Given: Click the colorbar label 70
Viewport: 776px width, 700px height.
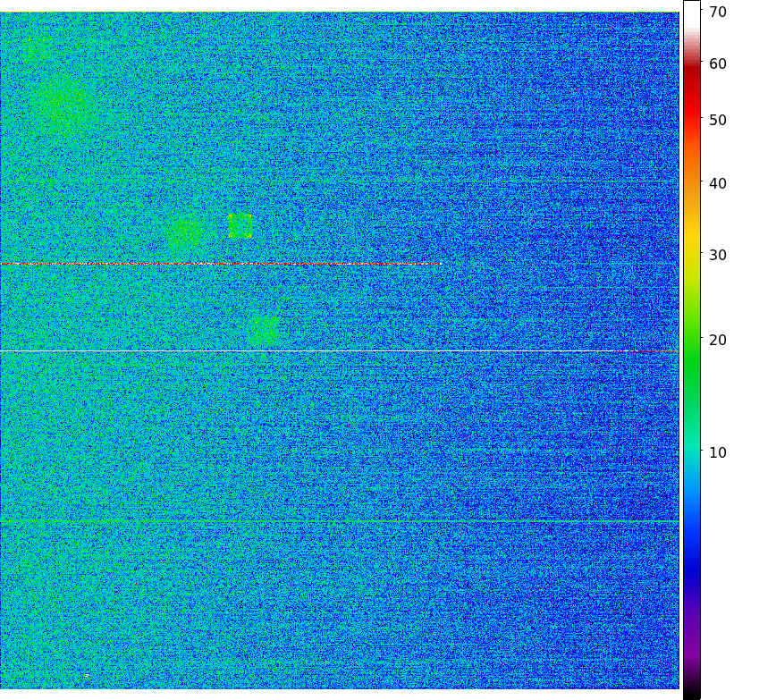Looking at the screenshot, I should (718, 12).
